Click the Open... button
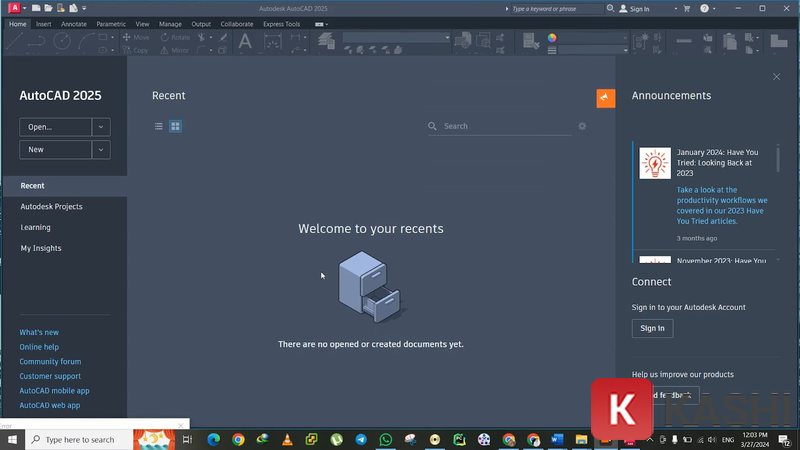Image resolution: width=800 pixels, height=450 pixels. (56, 127)
